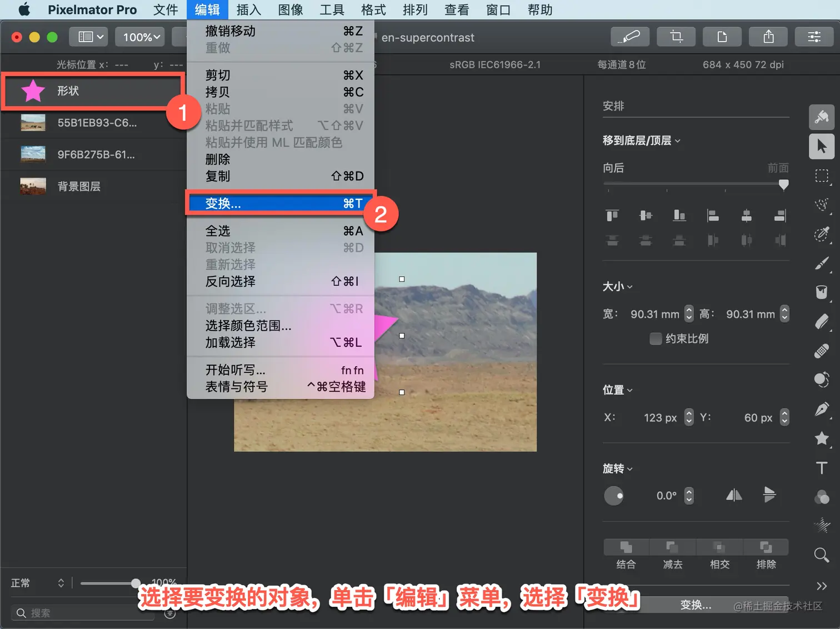Choose 撤销移动 undo menu item

tap(281, 31)
